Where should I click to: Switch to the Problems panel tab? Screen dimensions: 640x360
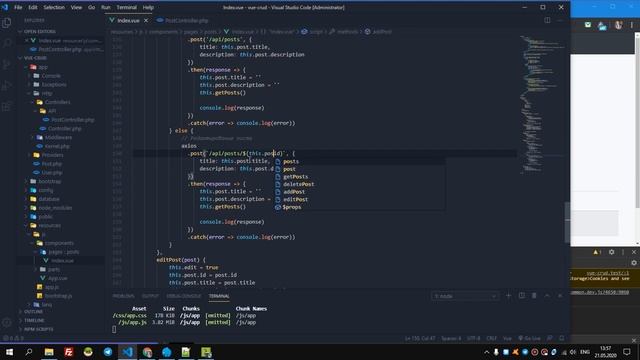[x=123, y=296]
